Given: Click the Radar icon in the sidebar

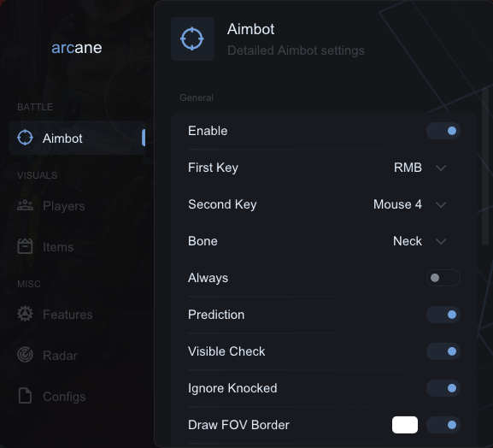Looking at the screenshot, I should [25, 355].
